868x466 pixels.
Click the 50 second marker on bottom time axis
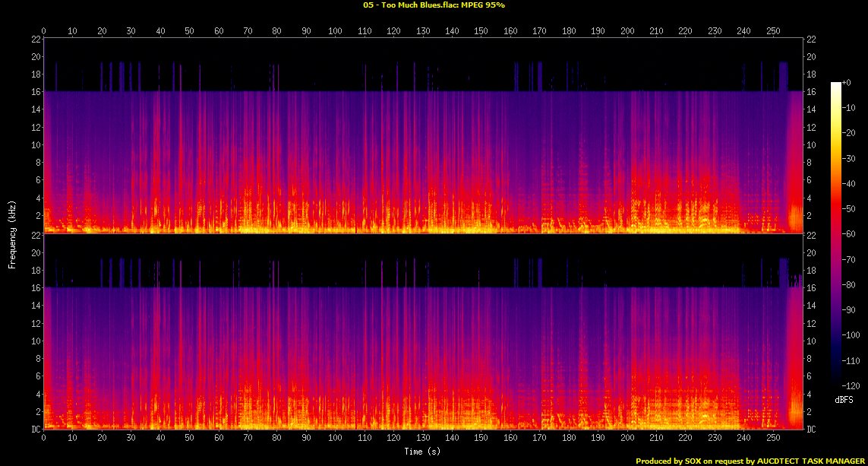(x=190, y=438)
